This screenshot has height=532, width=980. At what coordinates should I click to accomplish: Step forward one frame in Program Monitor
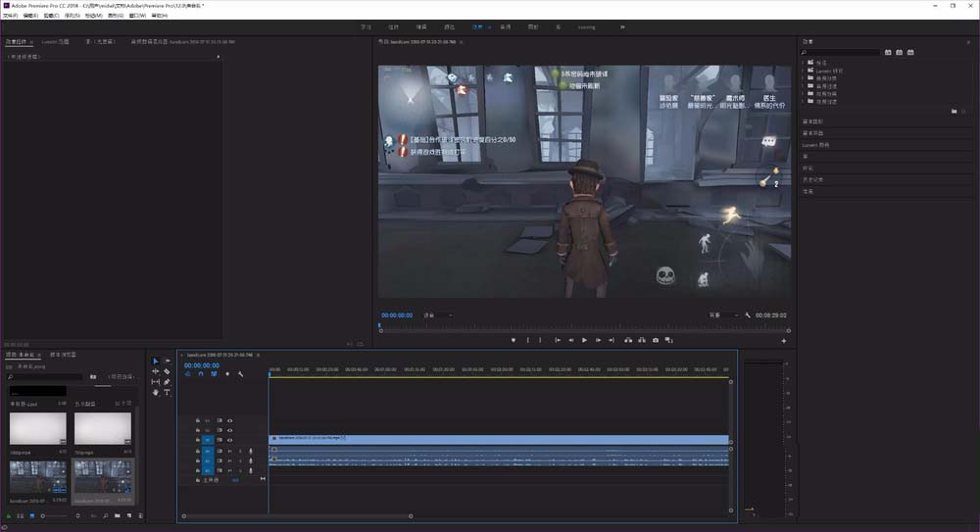(598, 340)
